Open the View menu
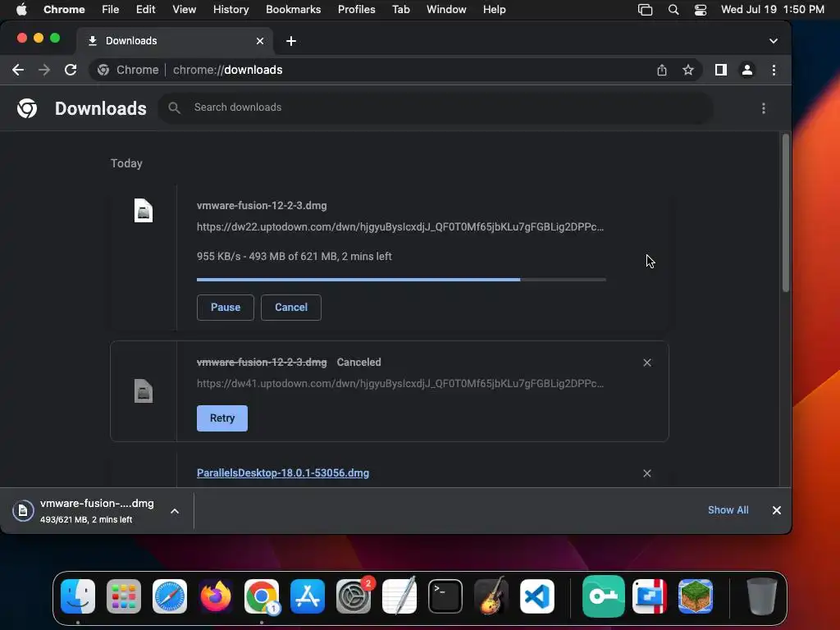The width and height of the screenshot is (840, 630). pos(184,9)
